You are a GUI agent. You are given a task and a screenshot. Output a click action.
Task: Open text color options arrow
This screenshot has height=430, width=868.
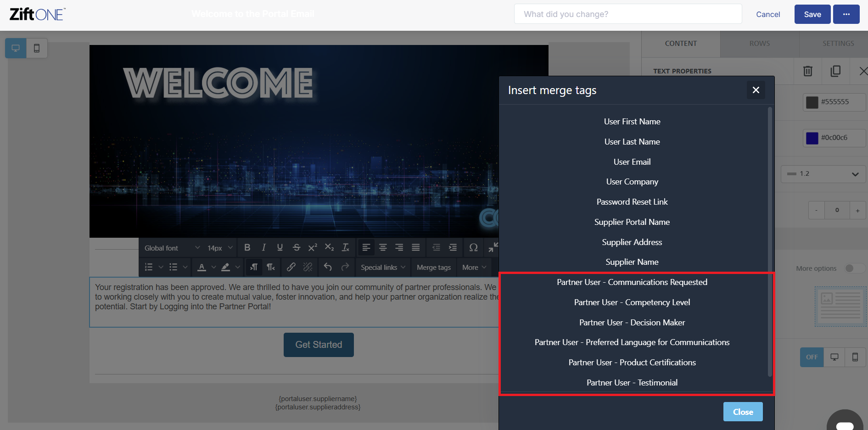[x=213, y=267]
